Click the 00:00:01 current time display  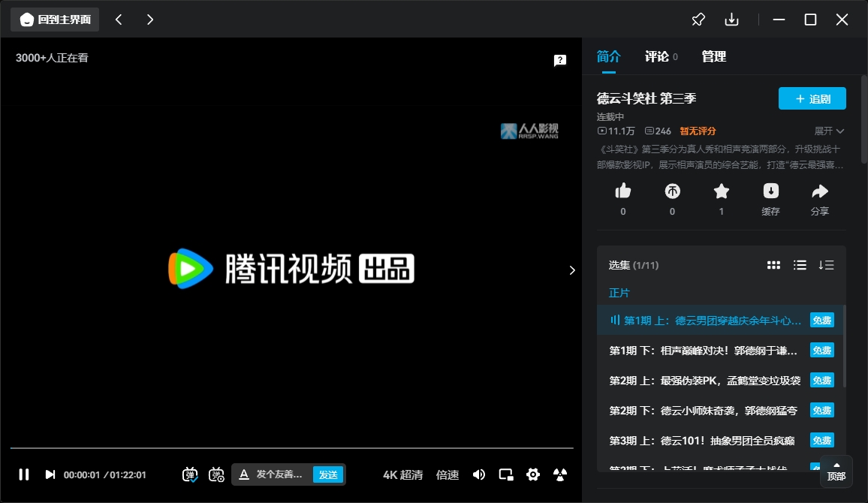81,474
